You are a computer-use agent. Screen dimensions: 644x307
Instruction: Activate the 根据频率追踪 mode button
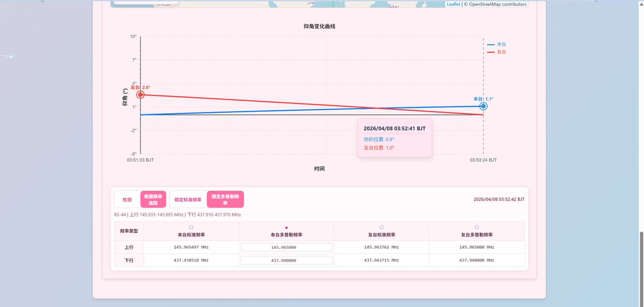[153, 199]
